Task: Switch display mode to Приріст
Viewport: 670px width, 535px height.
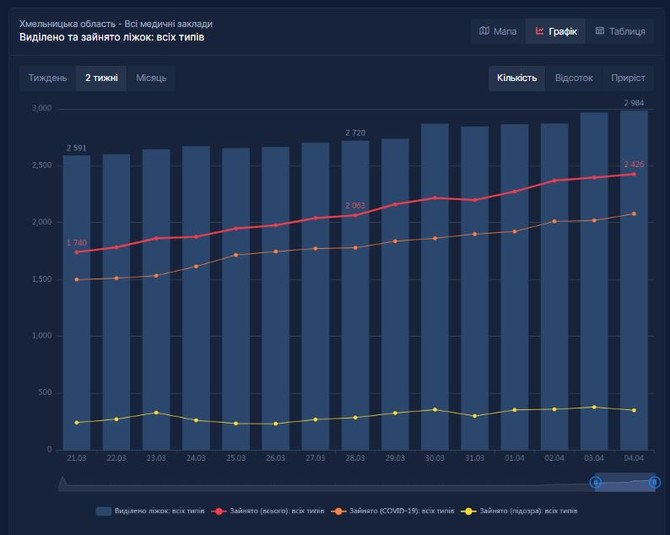Action: point(628,78)
